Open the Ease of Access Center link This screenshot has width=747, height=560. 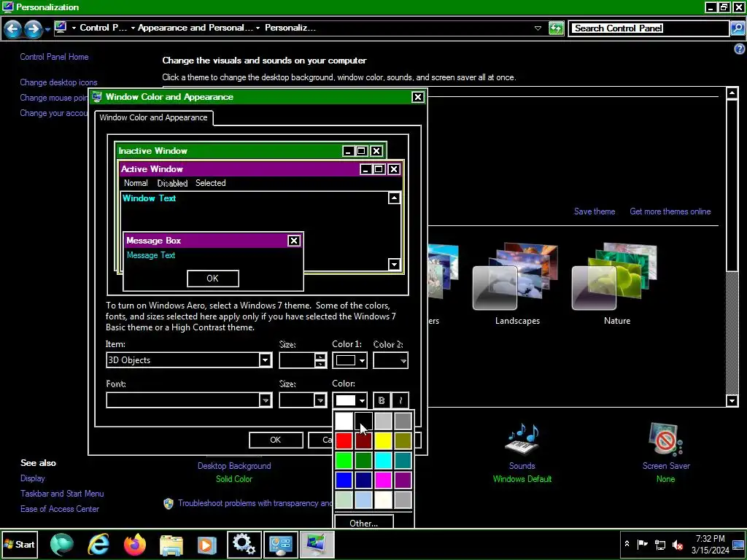[60, 508]
